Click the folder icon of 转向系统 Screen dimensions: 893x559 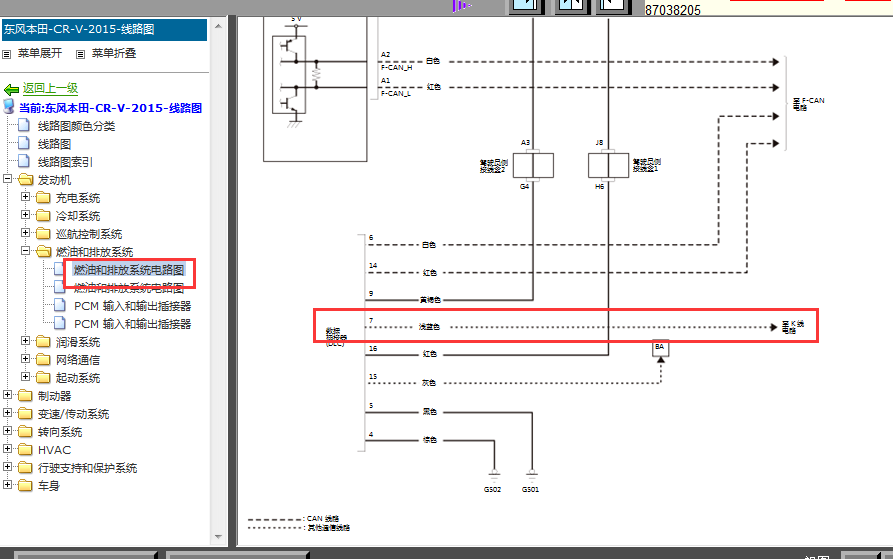[26, 431]
